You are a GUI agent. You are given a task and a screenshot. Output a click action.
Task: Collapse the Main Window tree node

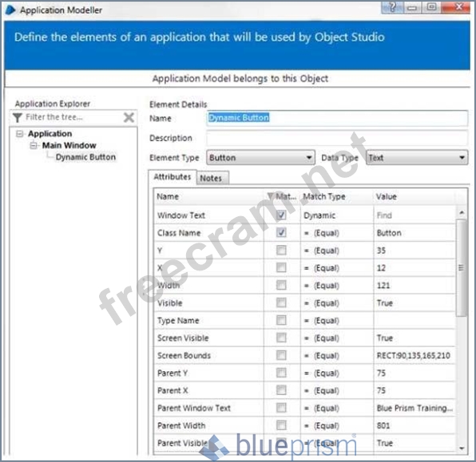(x=34, y=145)
